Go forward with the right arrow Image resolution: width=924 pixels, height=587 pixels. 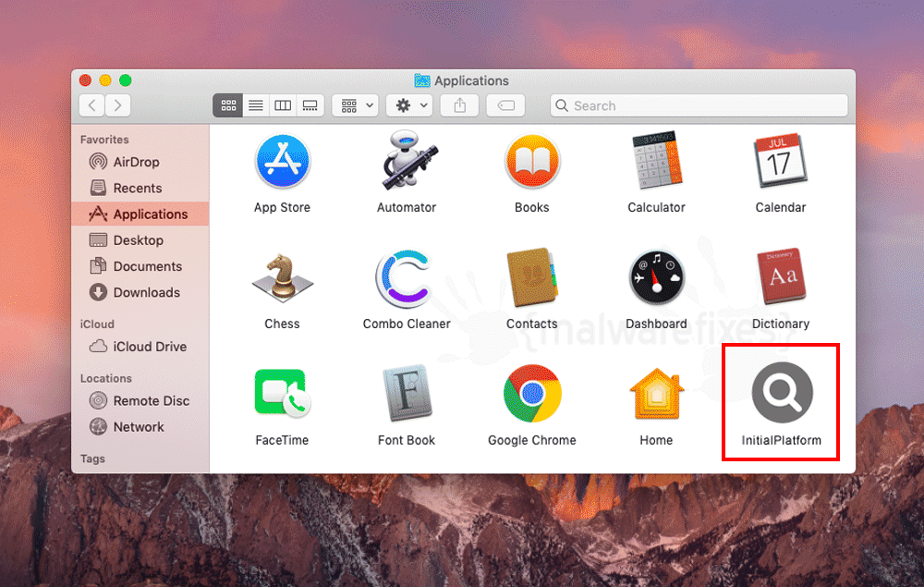click(x=118, y=105)
